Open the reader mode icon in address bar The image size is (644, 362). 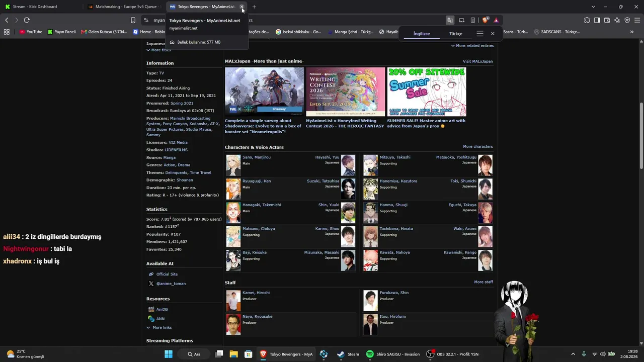(x=473, y=20)
